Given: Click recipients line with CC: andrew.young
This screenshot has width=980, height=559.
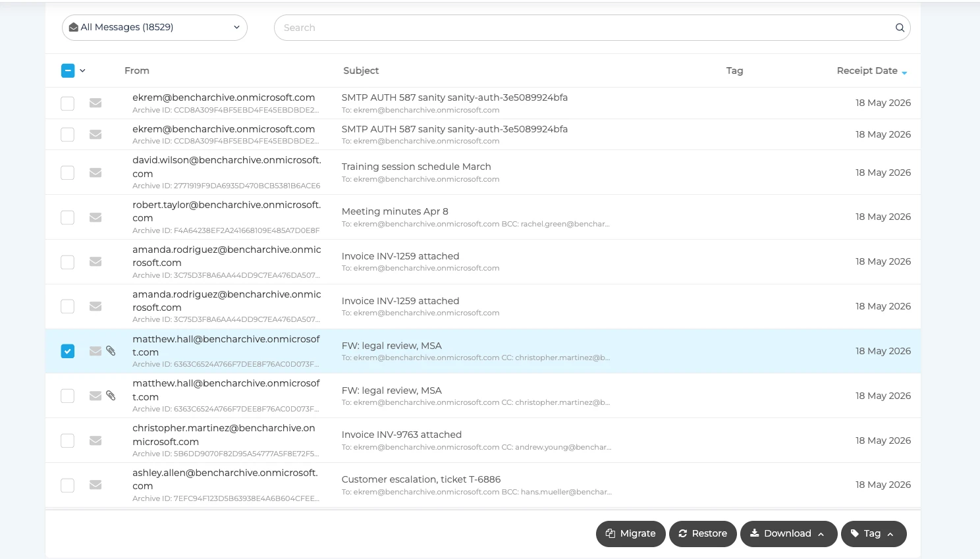Looking at the screenshot, I should pos(476,447).
